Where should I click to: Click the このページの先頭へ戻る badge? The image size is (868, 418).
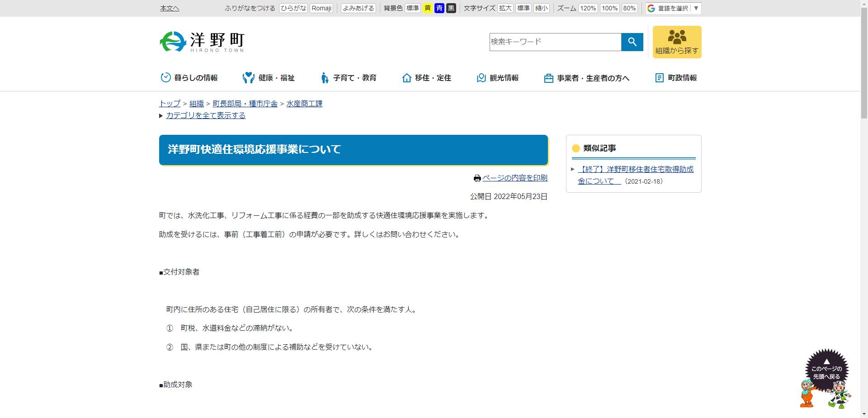click(x=826, y=370)
